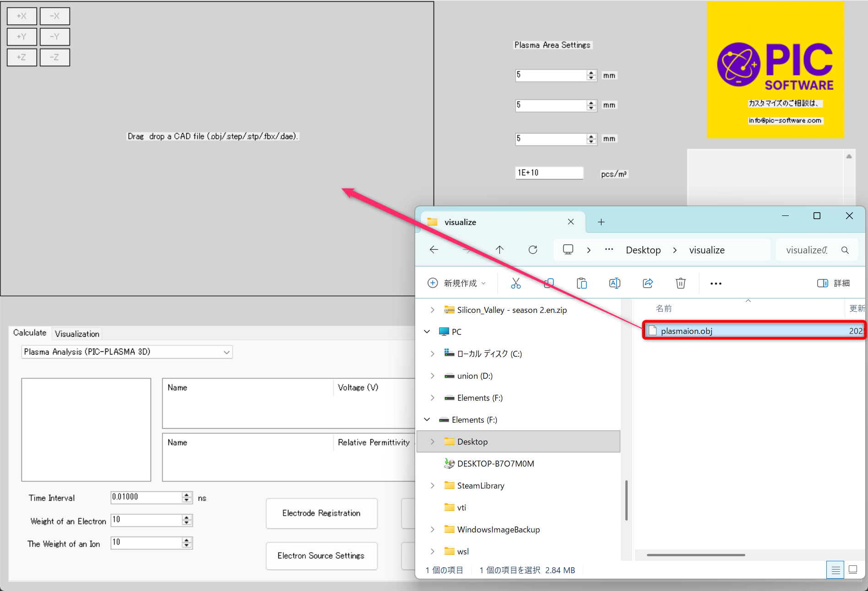Click the Electron Source Settings button
The width and height of the screenshot is (868, 591).
tap(321, 556)
